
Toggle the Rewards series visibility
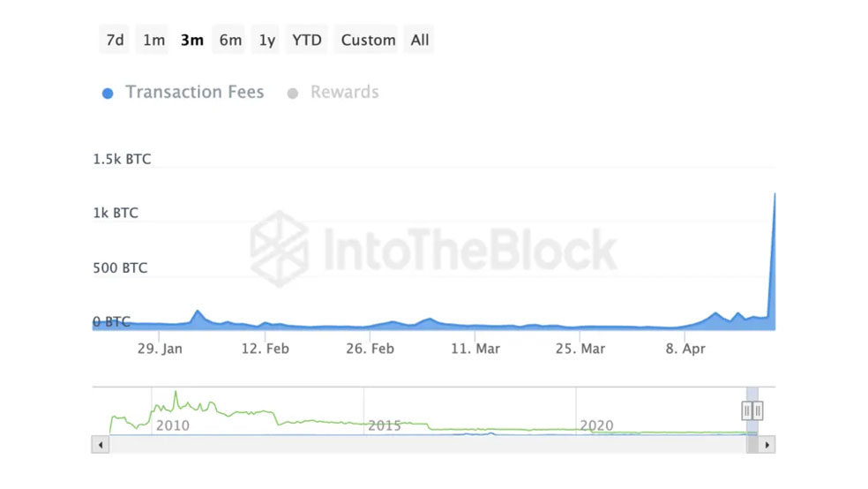click(x=344, y=92)
